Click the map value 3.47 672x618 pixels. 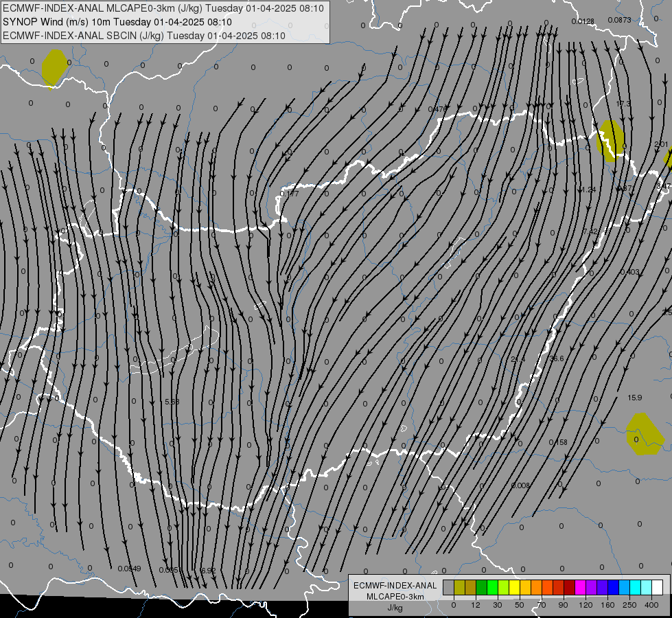point(664,186)
